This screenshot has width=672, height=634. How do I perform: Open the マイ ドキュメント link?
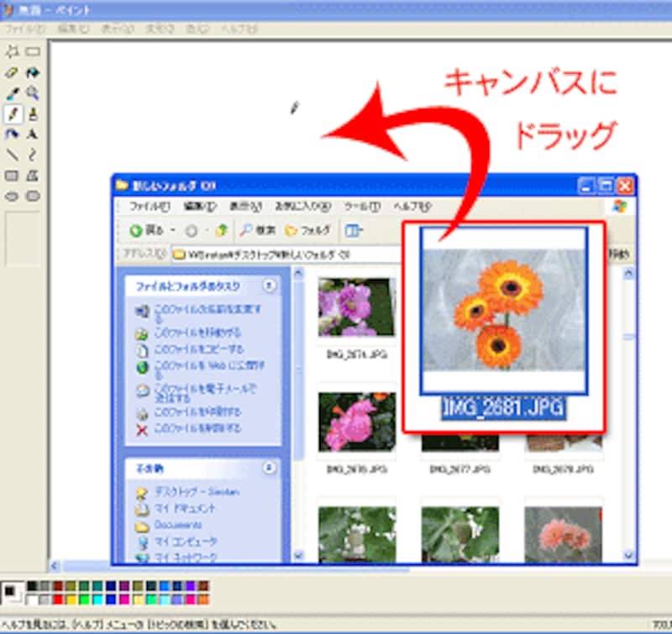184,509
